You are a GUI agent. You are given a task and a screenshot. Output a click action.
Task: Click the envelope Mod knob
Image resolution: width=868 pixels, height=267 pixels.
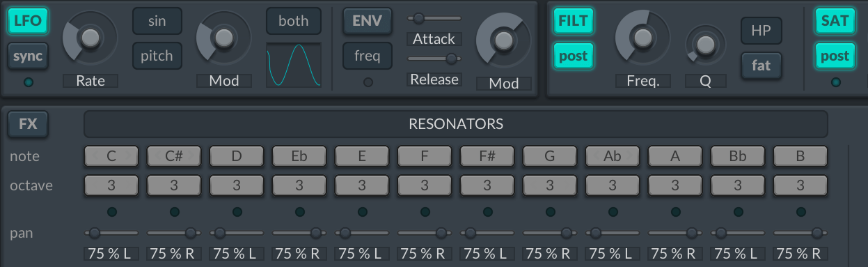(x=503, y=41)
